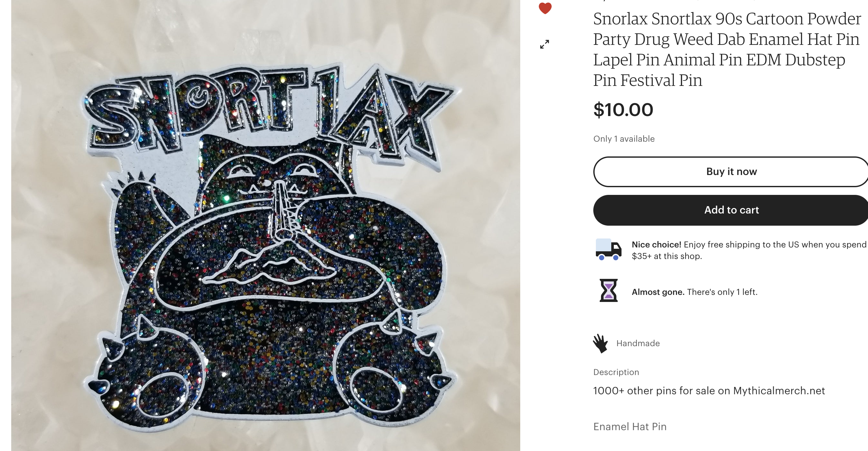Click the hourglass almost gone icon
Image resolution: width=868 pixels, height=451 pixels.
pos(609,290)
